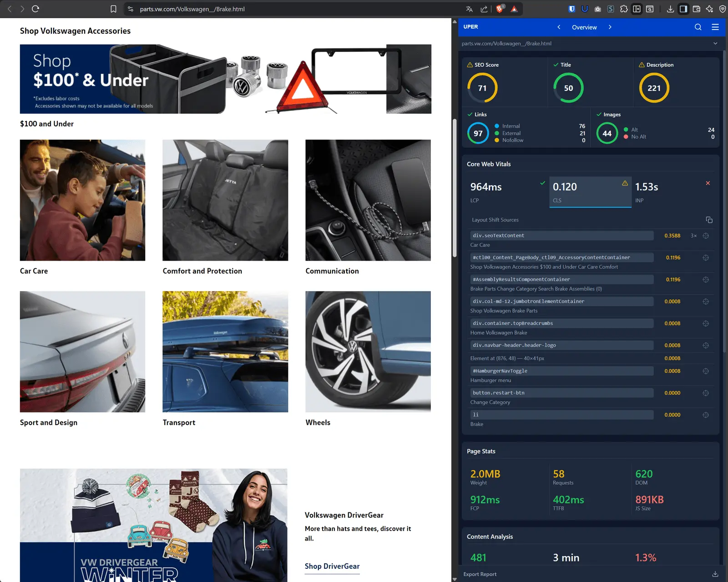Select the LCP 964ms vitals tab
Viewport: 728px width, 582px height.
click(x=508, y=192)
